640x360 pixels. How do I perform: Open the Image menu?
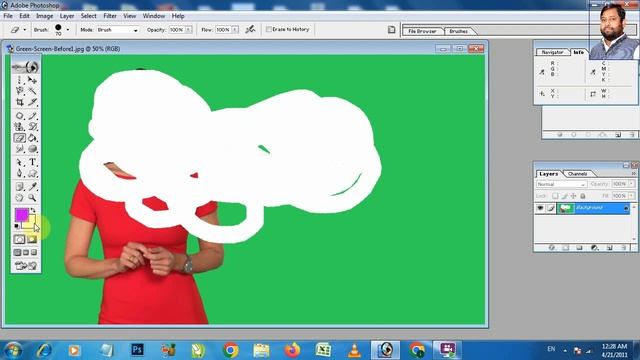(44, 16)
